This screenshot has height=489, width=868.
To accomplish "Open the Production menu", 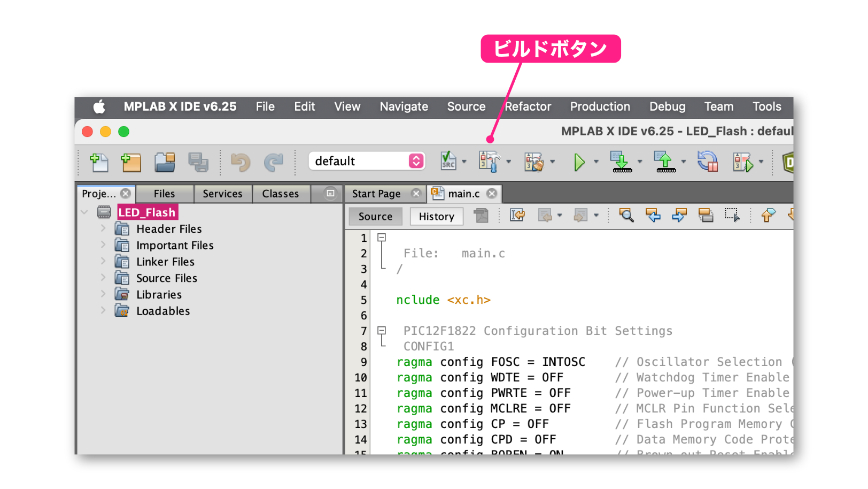I will pos(600,107).
